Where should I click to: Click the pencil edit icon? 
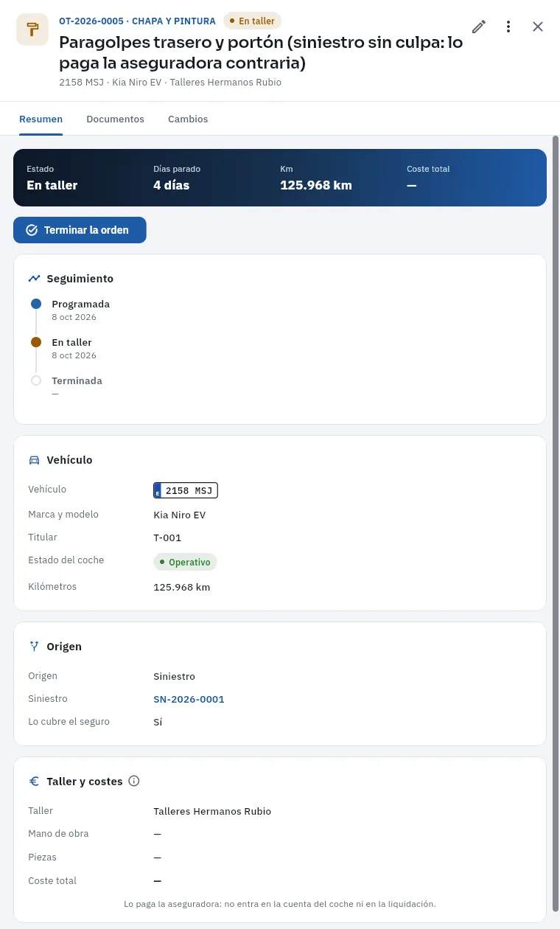479,27
